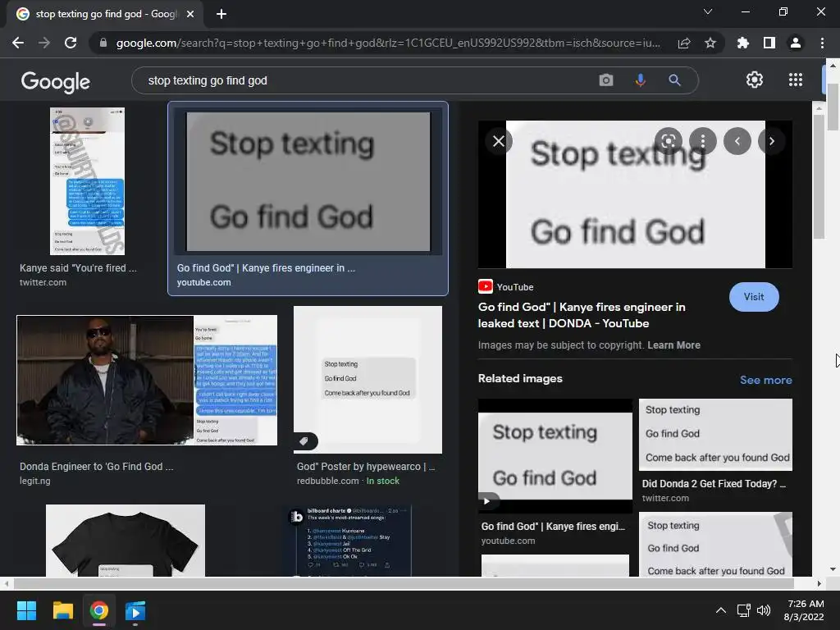Viewport: 840px width, 630px height.
Task: Open volume tray icon
Action: pyautogui.click(x=764, y=610)
